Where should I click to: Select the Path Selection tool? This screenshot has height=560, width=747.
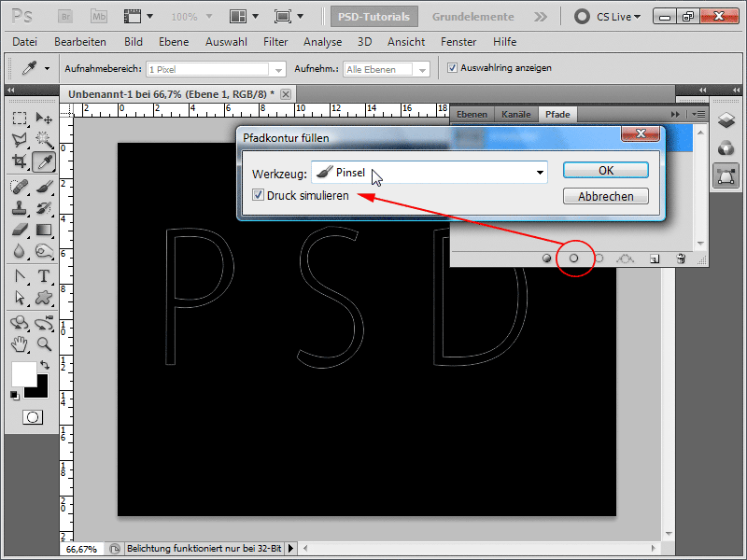click(20, 298)
